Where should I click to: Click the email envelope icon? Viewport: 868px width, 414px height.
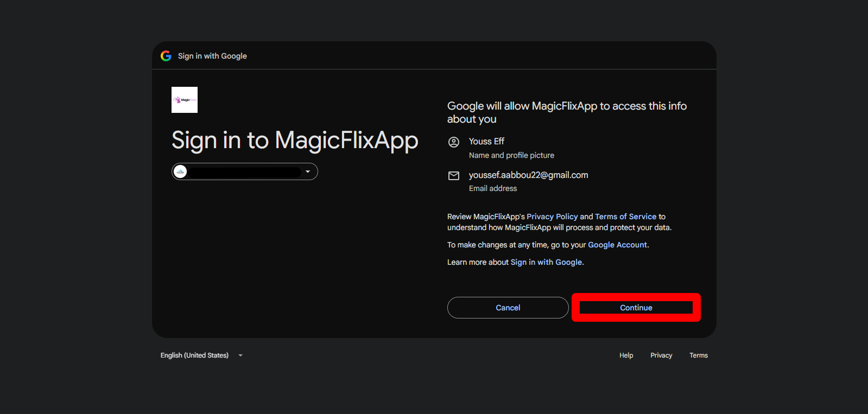[x=454, y=176]
